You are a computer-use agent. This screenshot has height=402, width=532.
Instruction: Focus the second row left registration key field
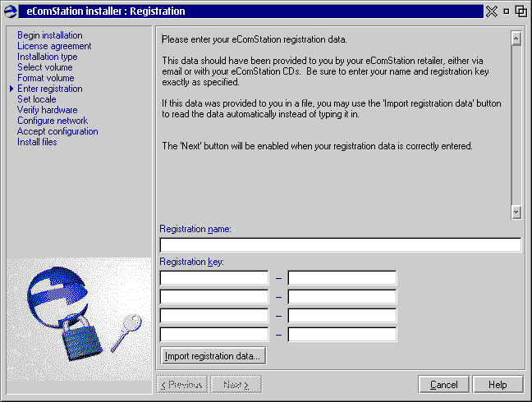coord(214,297)
